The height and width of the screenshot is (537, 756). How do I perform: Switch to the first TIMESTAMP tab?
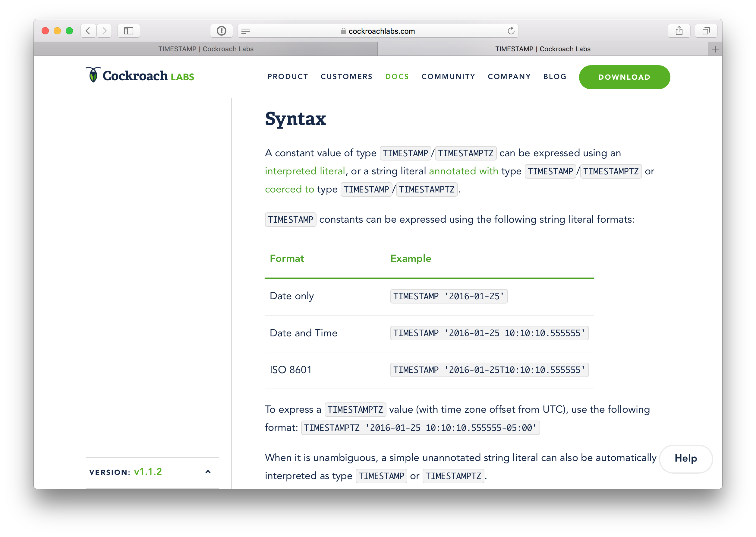pyautogui.click(x=206, y=49)
